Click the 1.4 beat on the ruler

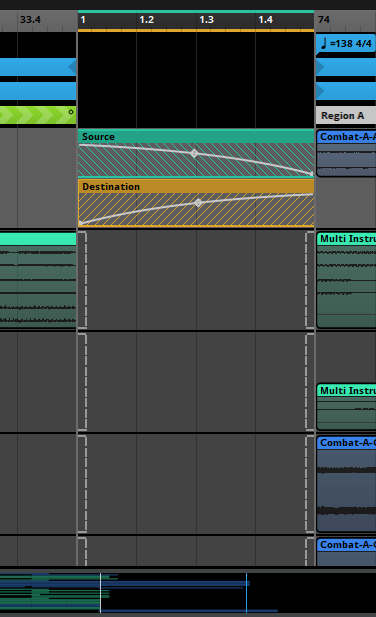click(x=265, y=20)
